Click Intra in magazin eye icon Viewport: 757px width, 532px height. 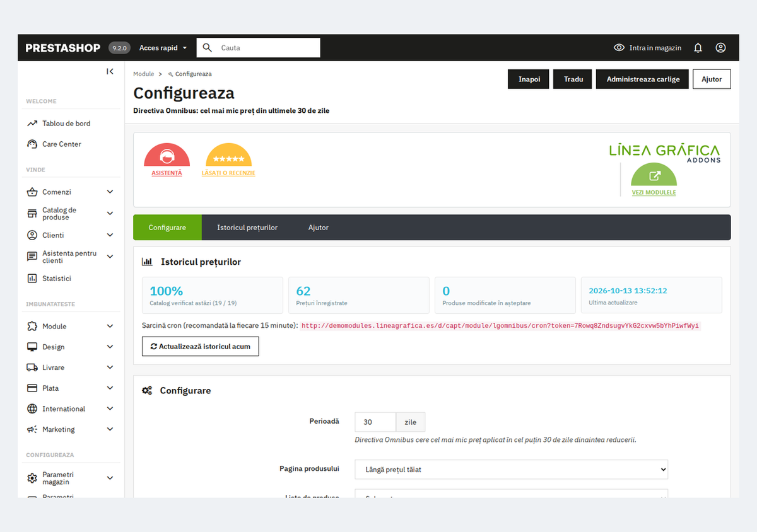tap(619, 47)
